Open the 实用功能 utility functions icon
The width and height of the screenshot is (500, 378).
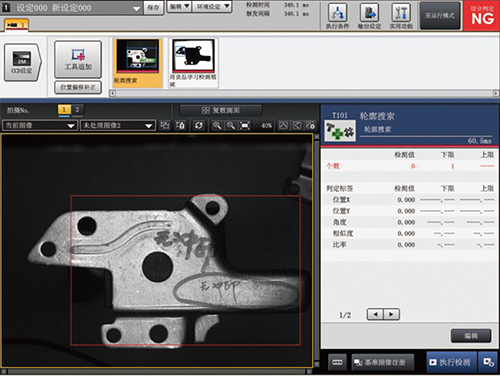coord(401,16)
